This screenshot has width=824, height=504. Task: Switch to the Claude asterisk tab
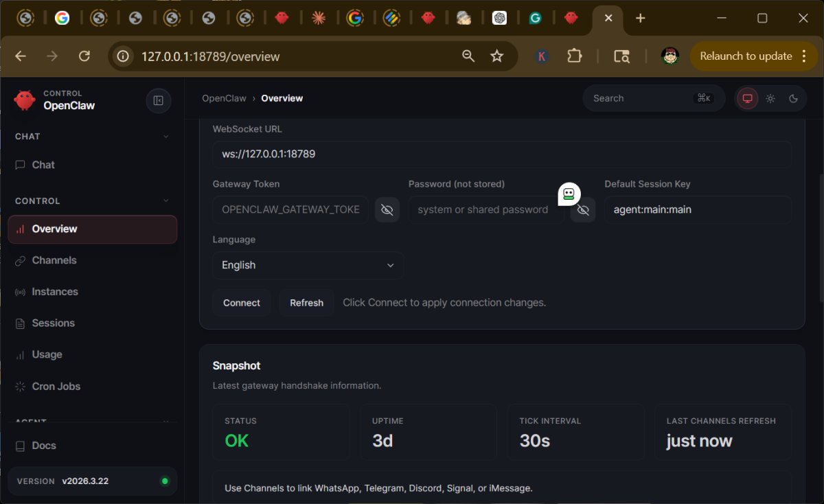[x=318, y=19]
